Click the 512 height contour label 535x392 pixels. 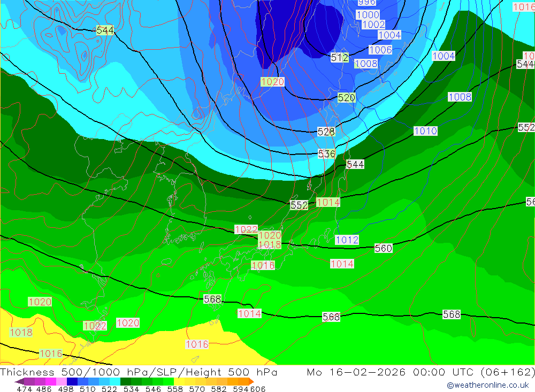[340, 58]
